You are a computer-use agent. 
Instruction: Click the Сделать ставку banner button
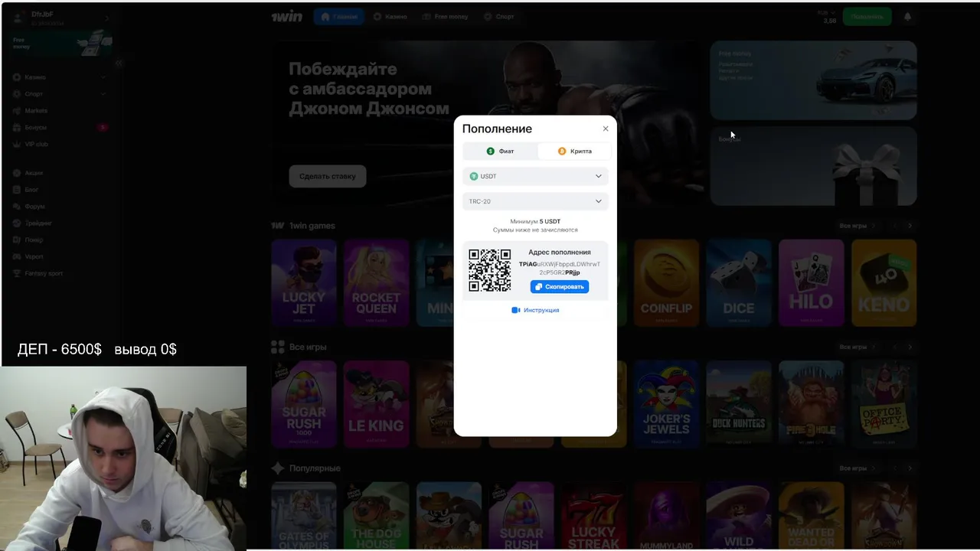click(328, 176)
